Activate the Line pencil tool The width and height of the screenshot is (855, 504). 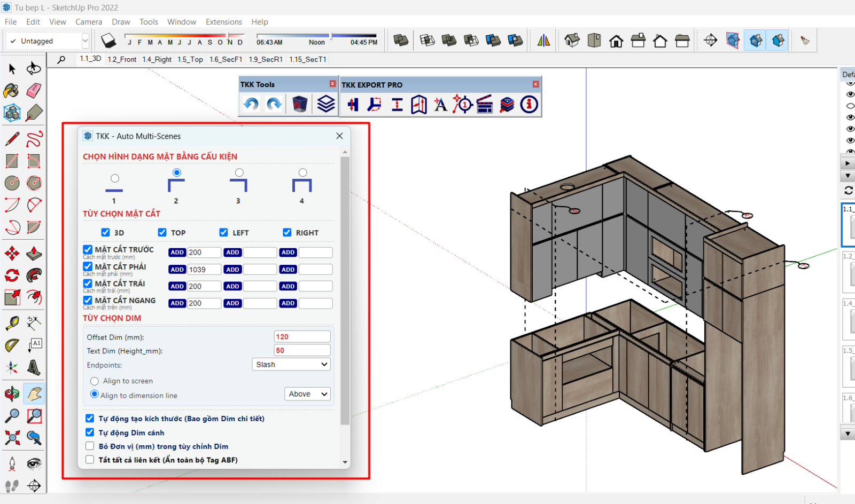[x=12, y=139]
